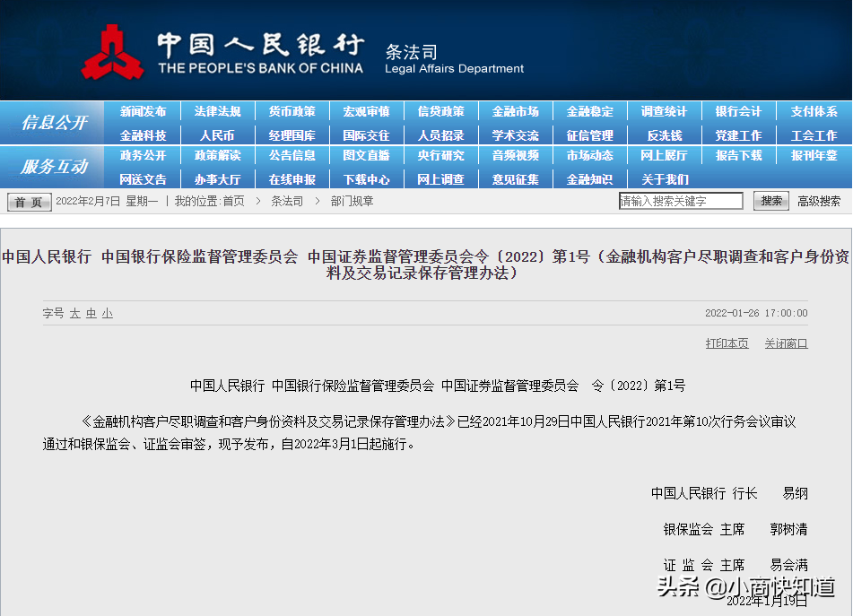Open 工会工作 link

click(x=814, y=135)
